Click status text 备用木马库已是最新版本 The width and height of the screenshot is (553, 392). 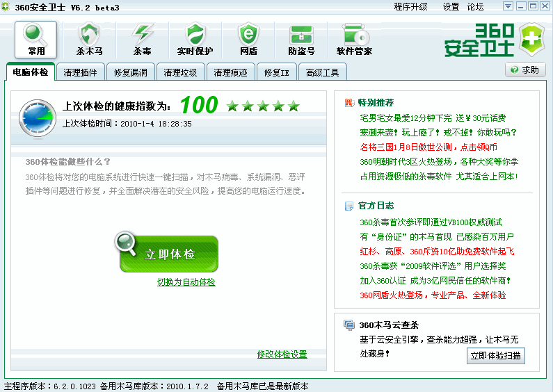263,386
